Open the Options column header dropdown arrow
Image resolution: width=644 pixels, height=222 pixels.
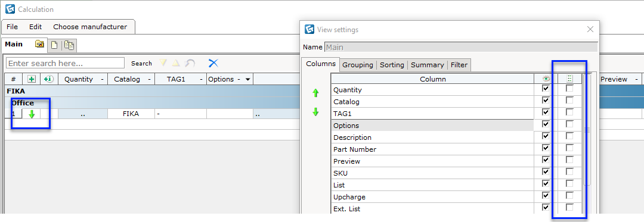click(x=247, y=80)
